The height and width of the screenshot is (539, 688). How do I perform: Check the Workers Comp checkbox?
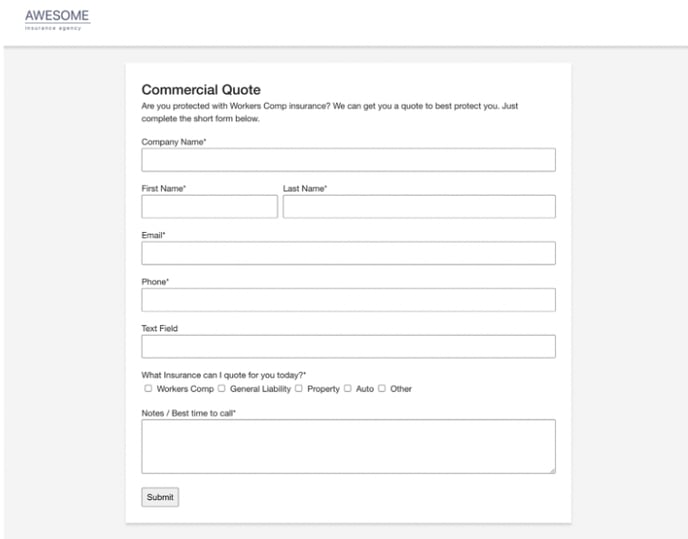coord(148,389)
